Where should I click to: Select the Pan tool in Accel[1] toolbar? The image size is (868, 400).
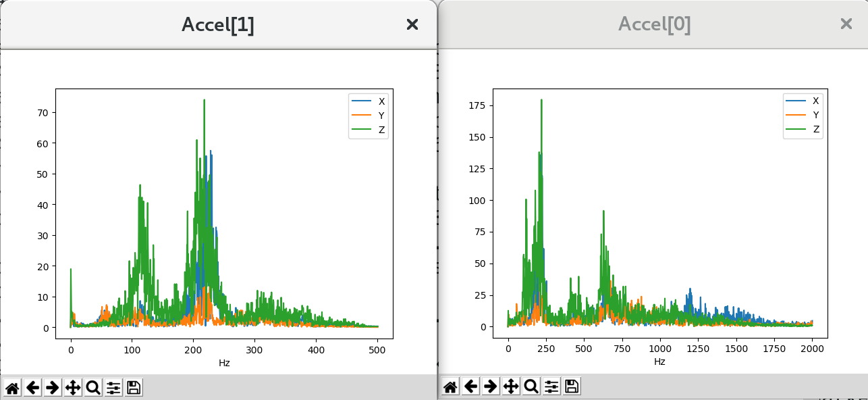pos(73,388)
